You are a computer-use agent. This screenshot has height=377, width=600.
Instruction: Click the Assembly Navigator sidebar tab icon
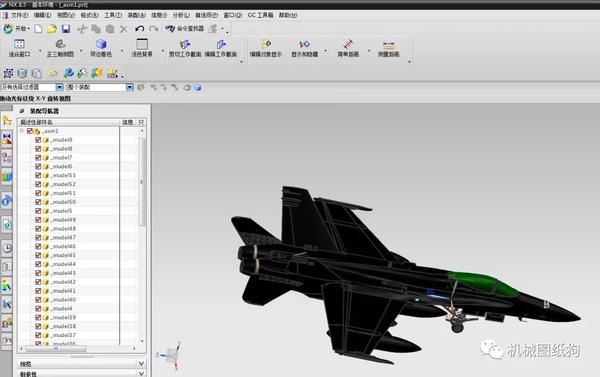pyautogui.click(x=7, y=121)
